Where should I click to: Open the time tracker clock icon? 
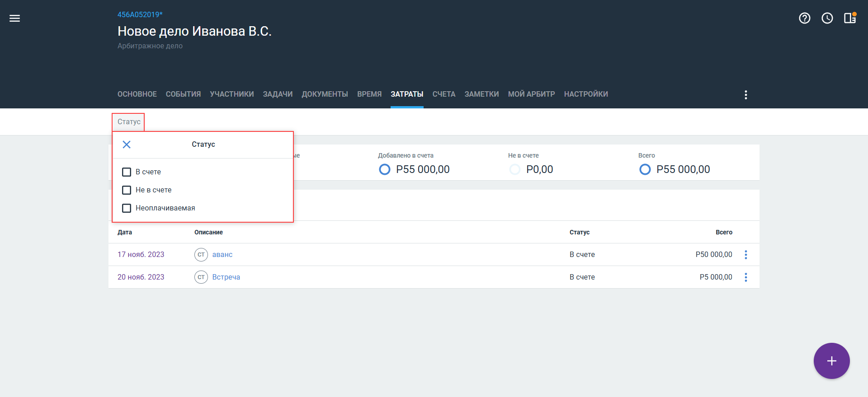tap(827, 19)
